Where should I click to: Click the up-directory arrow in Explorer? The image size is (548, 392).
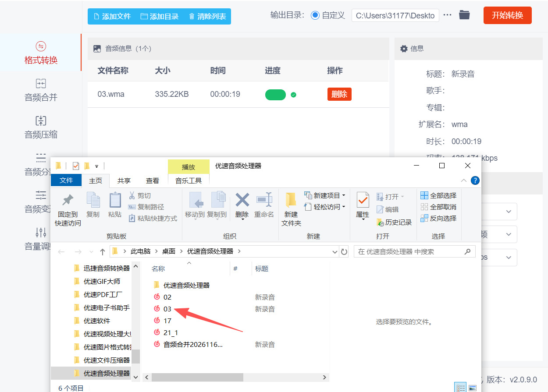pos(103,252)
